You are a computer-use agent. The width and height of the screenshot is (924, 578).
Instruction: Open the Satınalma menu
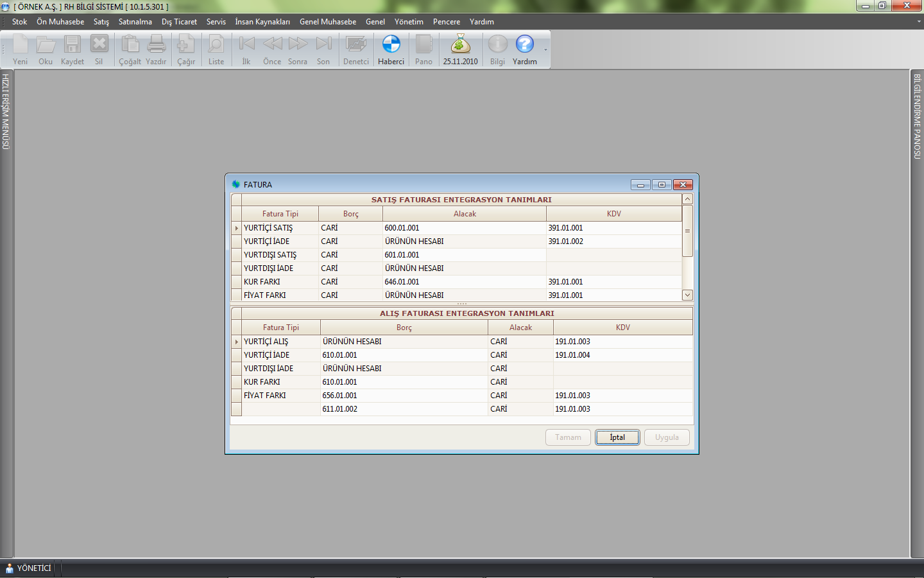(135, 22)
